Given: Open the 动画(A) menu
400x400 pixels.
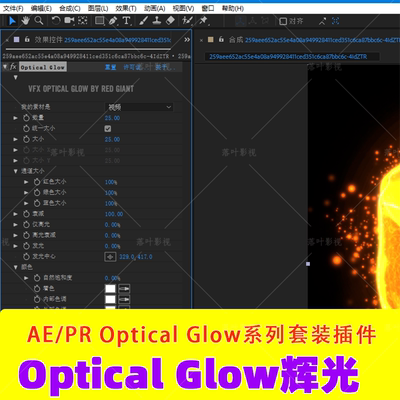Looking at the screenshot, I should click(x=155, y=8).
